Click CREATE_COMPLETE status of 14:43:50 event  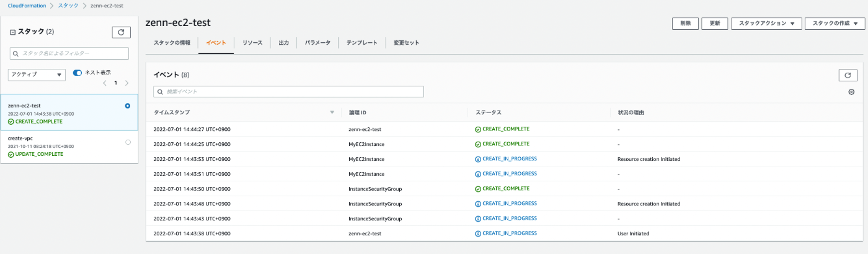[502, 188]
